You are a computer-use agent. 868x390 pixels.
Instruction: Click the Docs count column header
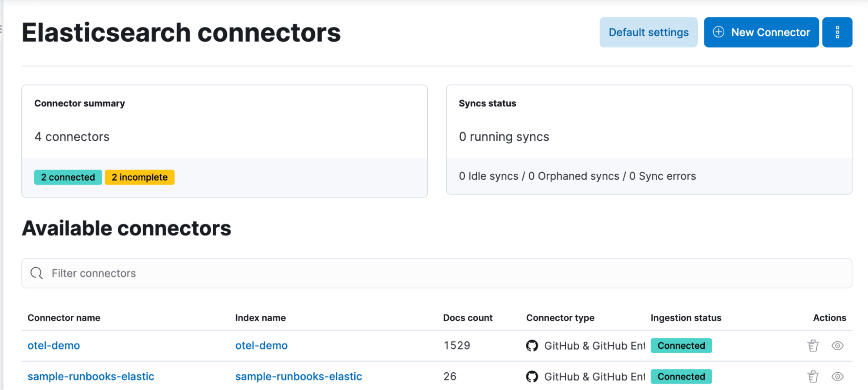[x=468, y=318]
